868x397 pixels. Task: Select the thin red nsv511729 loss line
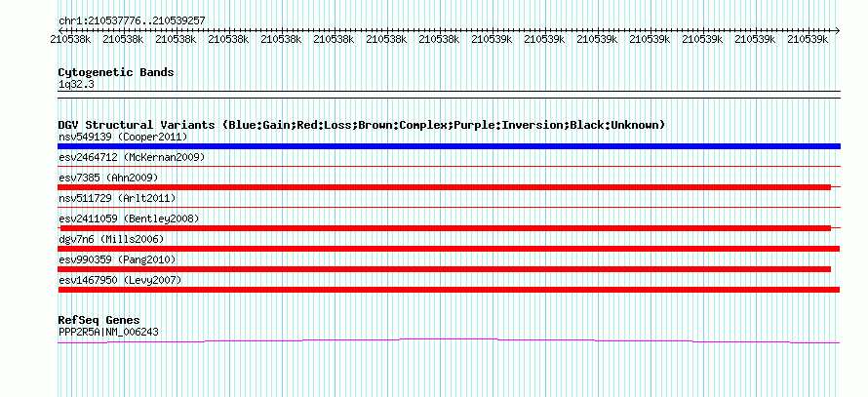pos(449,207)
